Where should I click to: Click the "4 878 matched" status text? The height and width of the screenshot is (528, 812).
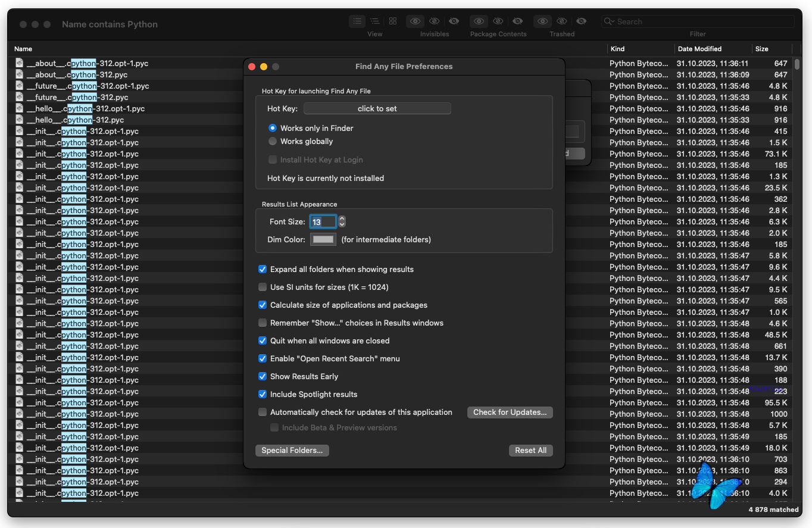773,510
